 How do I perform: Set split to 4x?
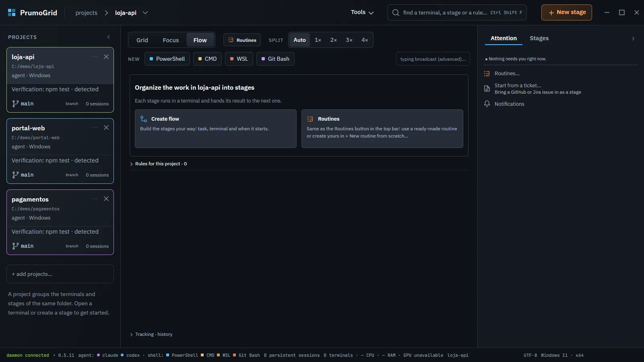pyautogui.click(x=365, y=40)
